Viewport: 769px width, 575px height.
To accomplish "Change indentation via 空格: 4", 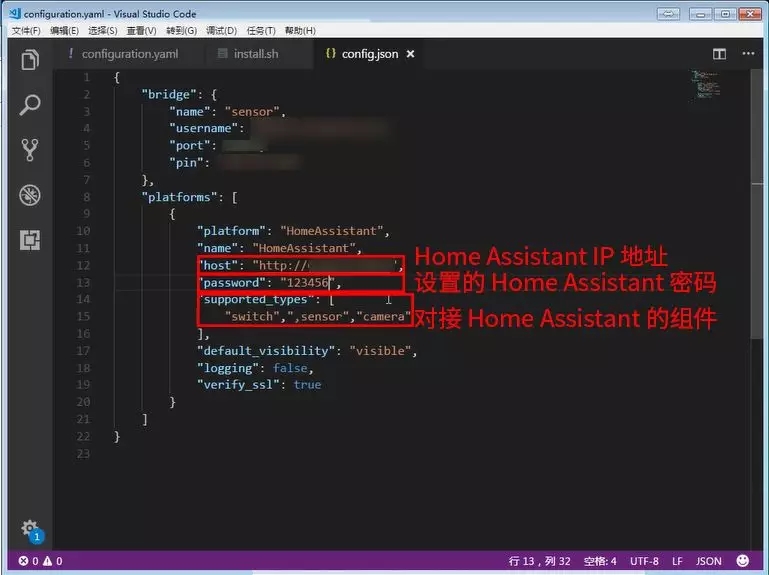I will (x=600, y=561).
